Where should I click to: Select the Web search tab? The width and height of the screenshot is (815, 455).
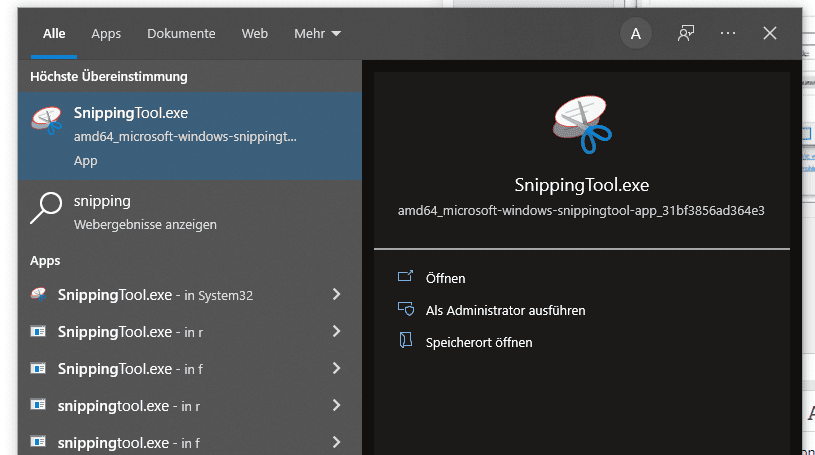click(255, 34)
